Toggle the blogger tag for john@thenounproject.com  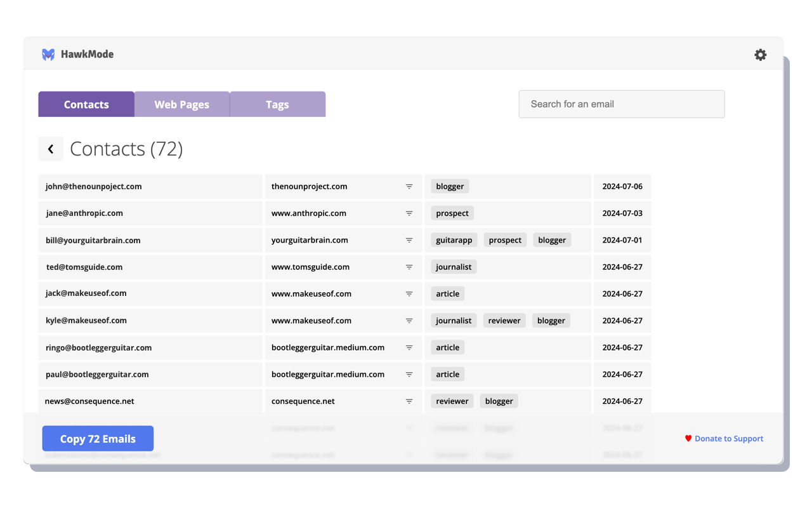(x=450, y=186)
